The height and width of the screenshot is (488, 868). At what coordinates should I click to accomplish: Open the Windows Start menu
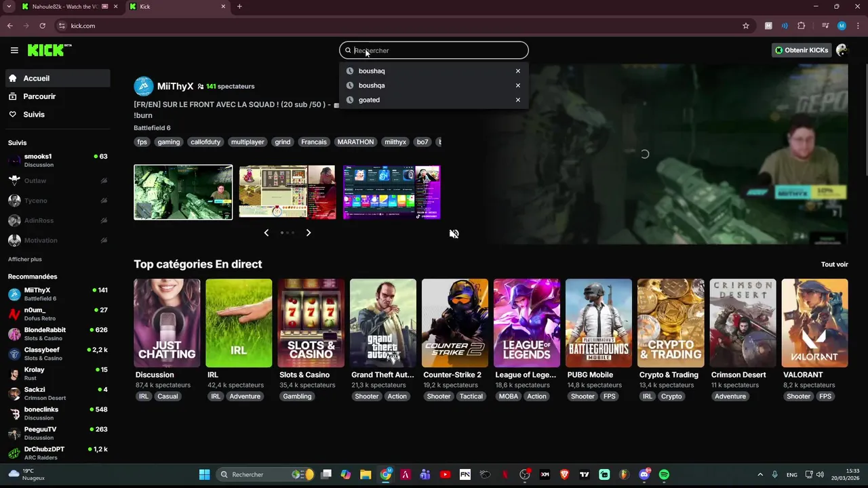tap(204, 474)
